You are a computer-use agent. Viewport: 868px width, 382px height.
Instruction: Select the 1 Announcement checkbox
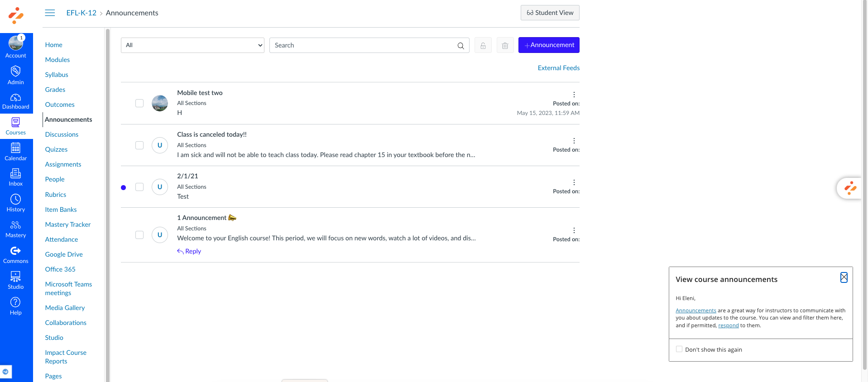coord(139,235)
